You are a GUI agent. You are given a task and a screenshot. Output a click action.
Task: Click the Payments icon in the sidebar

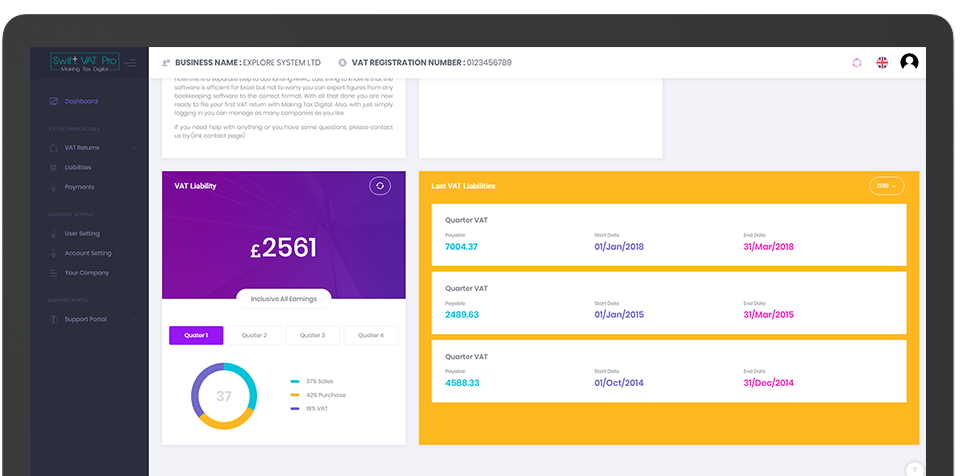click(x=53, y=187)
